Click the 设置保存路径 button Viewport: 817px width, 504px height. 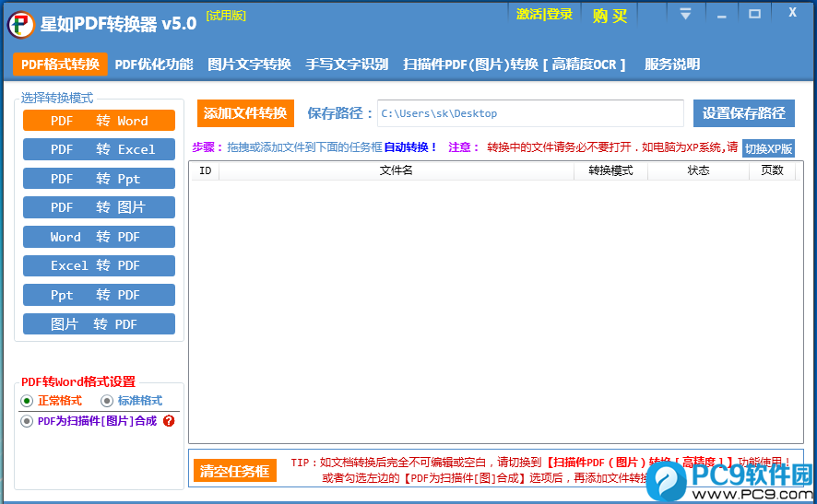coord(743,113)
